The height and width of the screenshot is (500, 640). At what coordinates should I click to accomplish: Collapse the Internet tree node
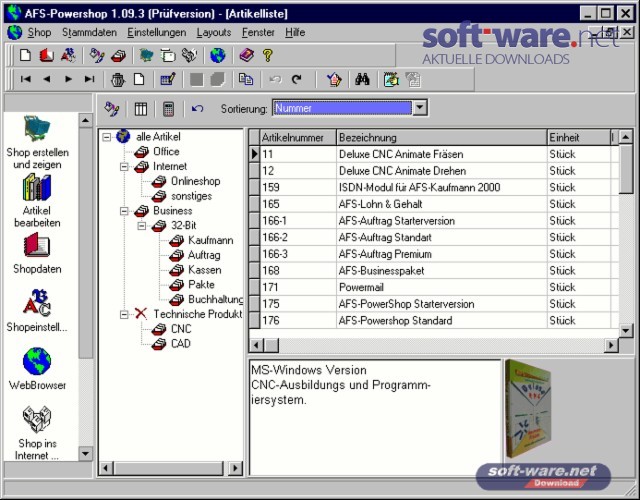(124, 167)
